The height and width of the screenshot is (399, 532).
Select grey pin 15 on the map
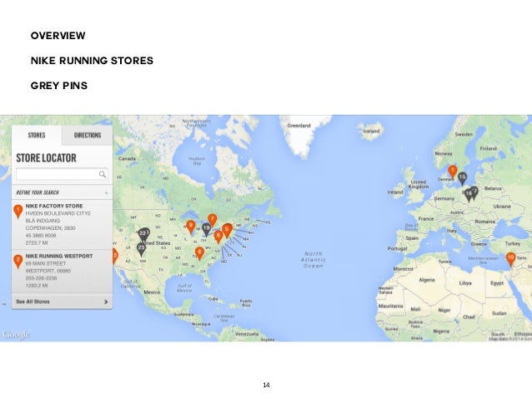coord(463,178)
